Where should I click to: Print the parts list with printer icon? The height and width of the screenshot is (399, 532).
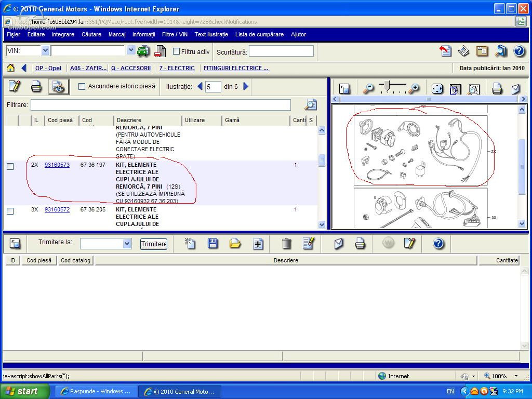click(x=36, y=87)
